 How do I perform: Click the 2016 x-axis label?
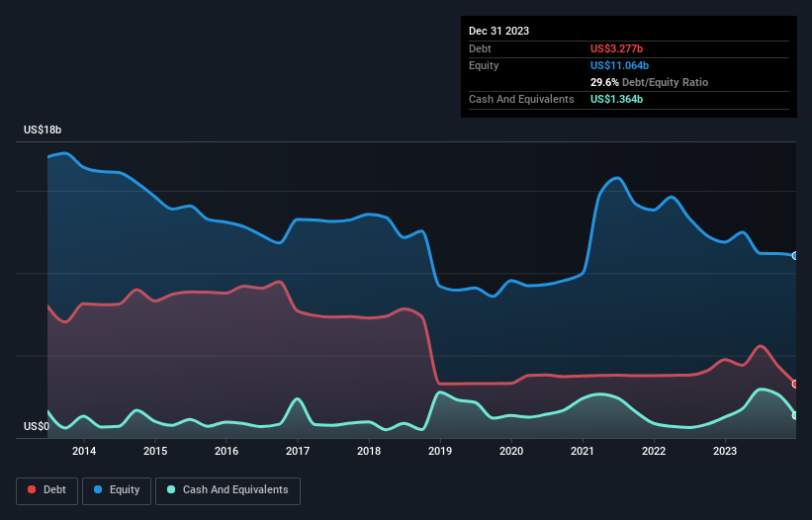pyautogui.click(x=226, y=451)
